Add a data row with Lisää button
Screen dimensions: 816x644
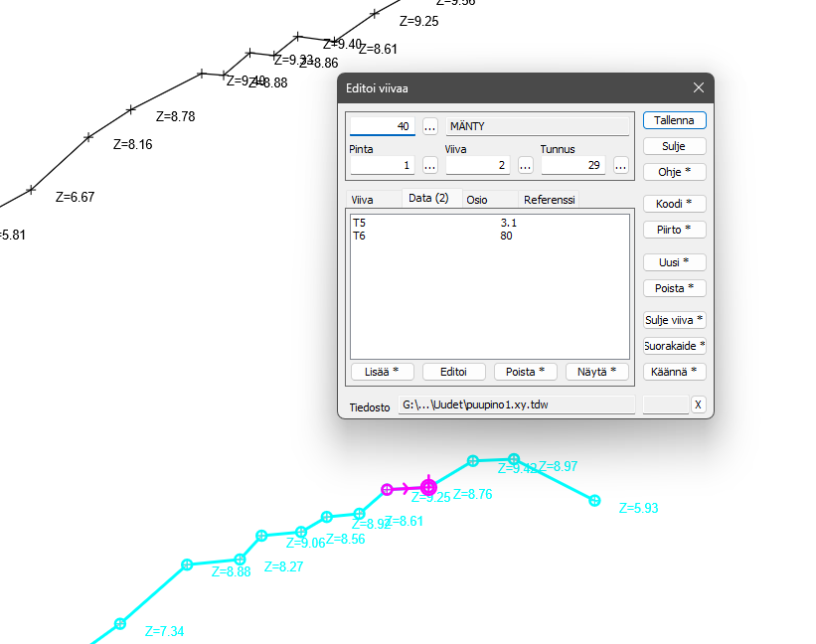pyautogui.click(x=382, y=372)
